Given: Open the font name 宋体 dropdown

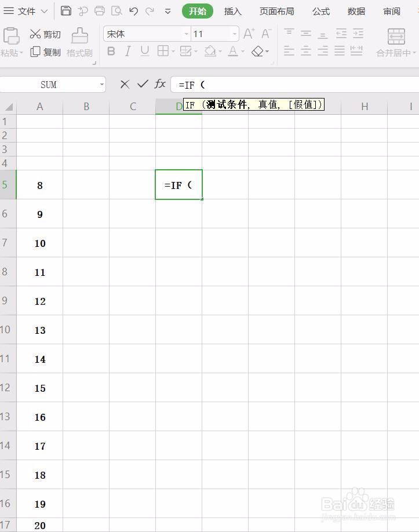Looking at the screenshot, I should 186,34.
